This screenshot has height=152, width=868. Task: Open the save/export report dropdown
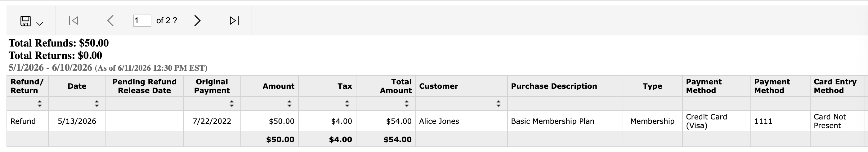(x=31, y=21)
